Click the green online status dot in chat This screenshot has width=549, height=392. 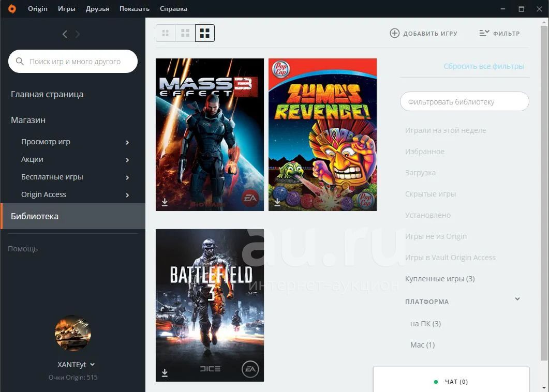tap(436, 382)
